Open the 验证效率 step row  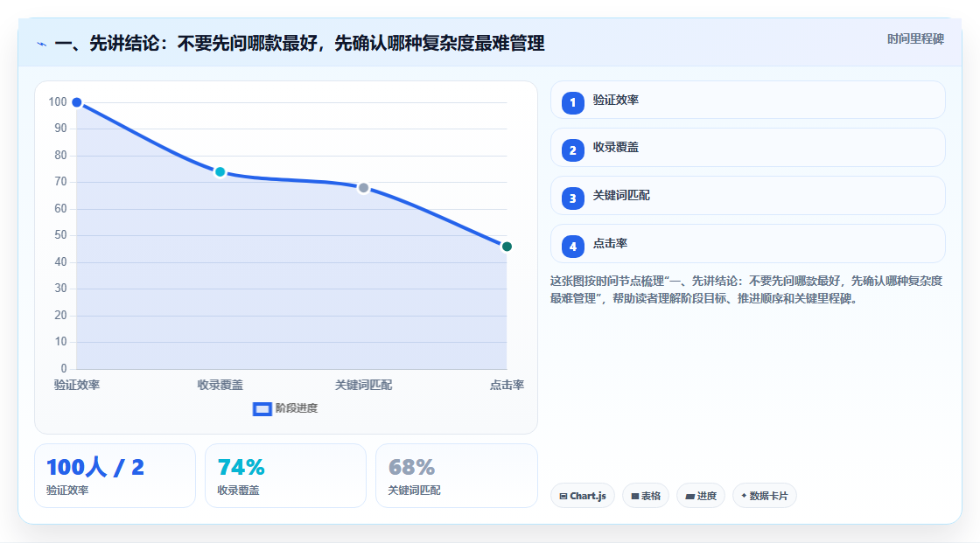click(747, 100)
